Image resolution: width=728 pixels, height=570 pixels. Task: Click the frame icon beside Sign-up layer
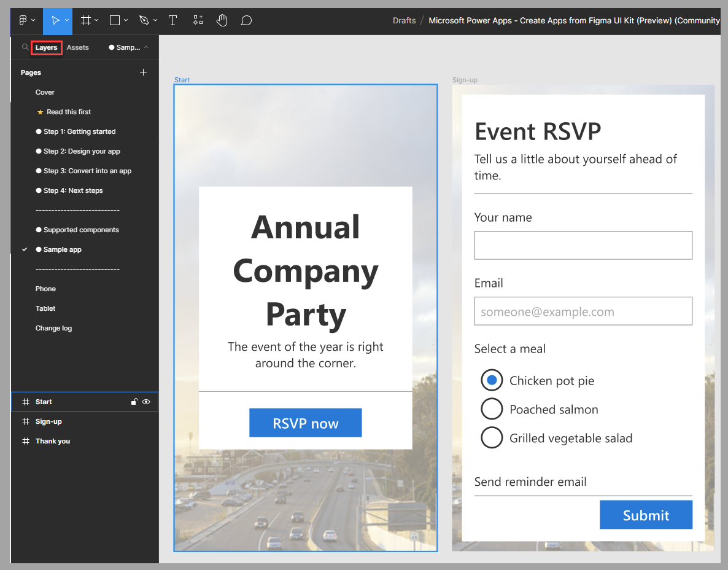26,421
